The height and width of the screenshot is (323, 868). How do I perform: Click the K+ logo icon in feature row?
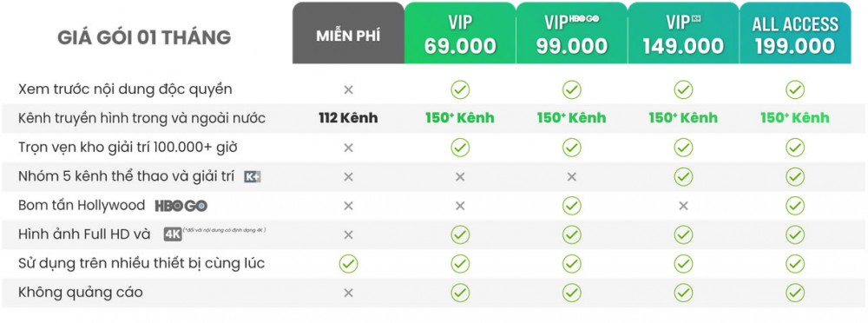click(x=253, y=177)
